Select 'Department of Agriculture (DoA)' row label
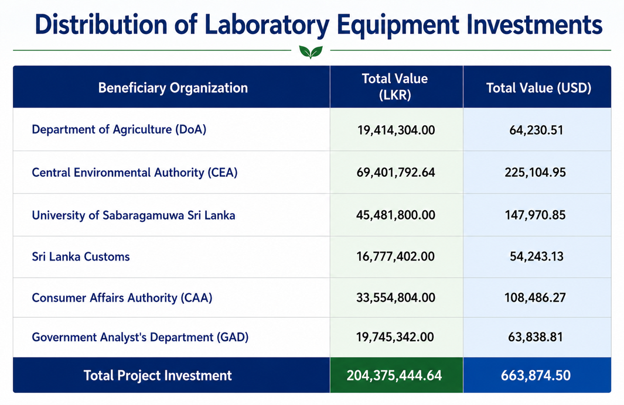The width and height of the screenshot is (624, 405). click(x=119, y=130)
